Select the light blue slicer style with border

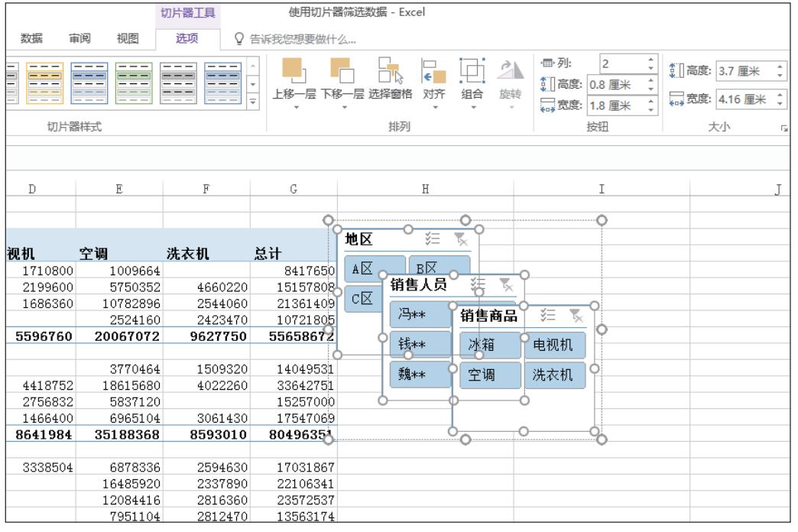click(223, 83)
